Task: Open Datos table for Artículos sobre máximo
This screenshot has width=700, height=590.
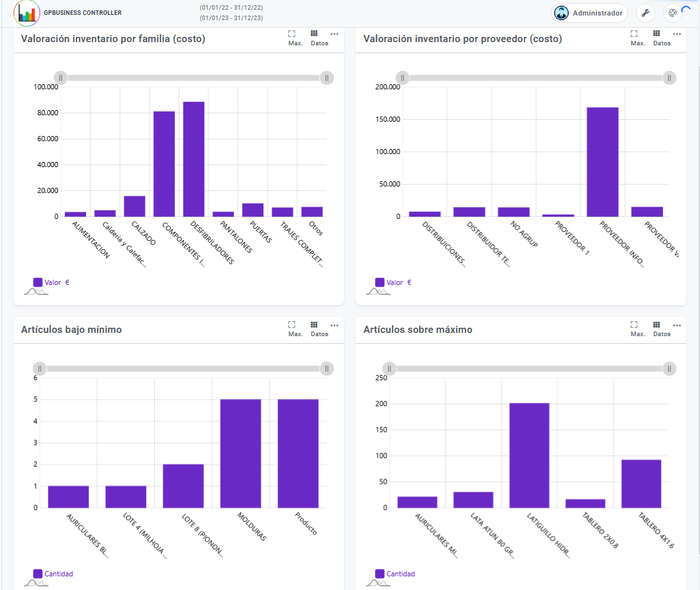Action: pyautogui.click(x=660, y=328)
